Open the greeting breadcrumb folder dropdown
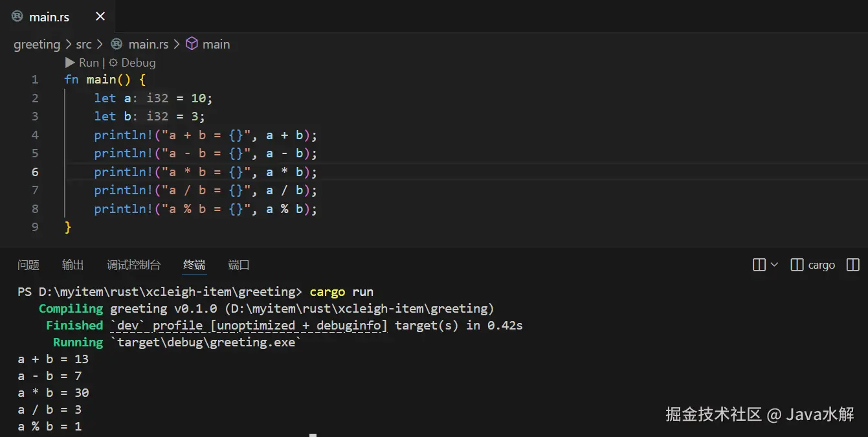Image resolution: width=868 pixels, height=437 pixels. (x=37, y=44)
